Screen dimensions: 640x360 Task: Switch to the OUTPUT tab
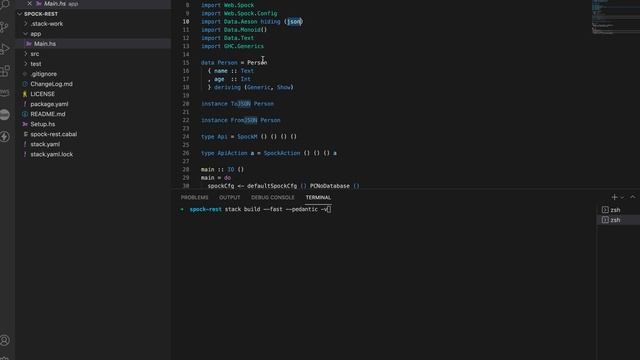[x=230, y=198]
